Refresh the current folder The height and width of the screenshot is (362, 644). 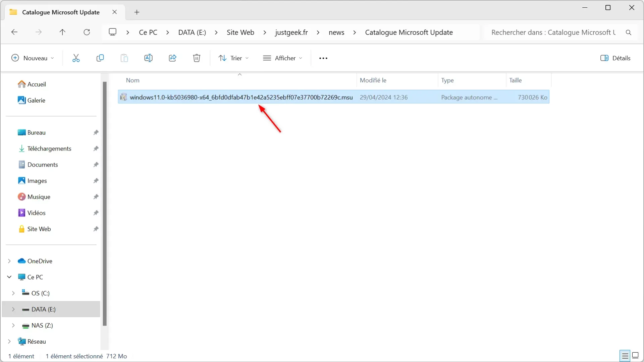pos(87,32)
